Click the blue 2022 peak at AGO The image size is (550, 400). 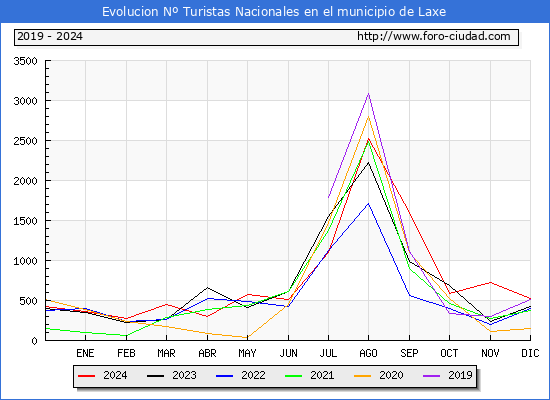(x=368, y=204)
